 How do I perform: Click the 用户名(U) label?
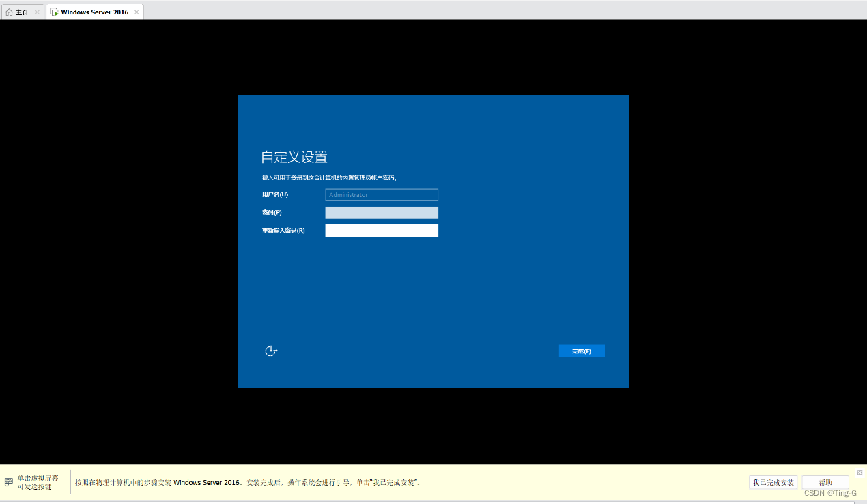tap(275, 195)
